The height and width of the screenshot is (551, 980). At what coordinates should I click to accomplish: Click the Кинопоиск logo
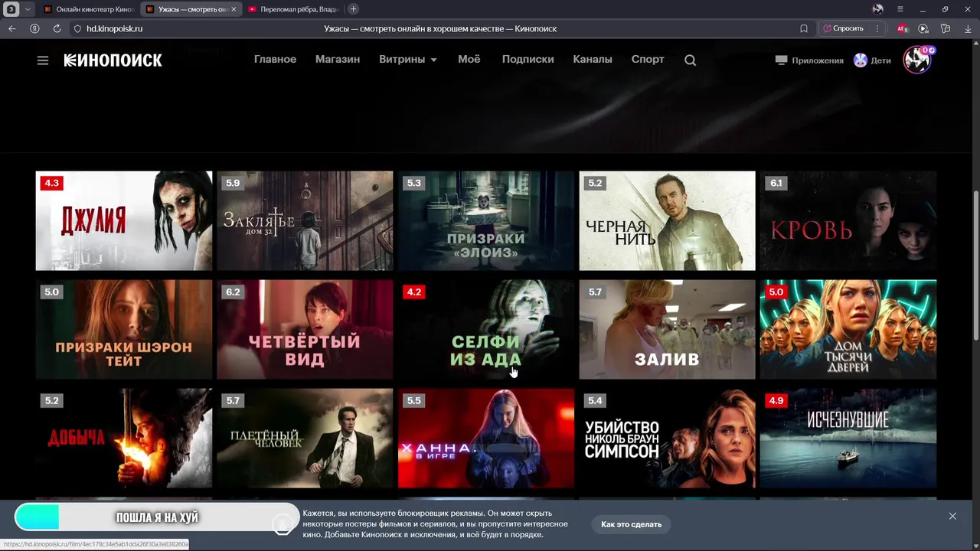(113, 60)
